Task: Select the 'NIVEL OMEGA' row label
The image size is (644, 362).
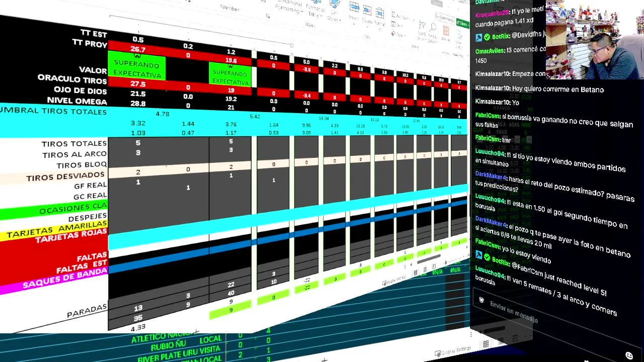Action: click(77, 101)
